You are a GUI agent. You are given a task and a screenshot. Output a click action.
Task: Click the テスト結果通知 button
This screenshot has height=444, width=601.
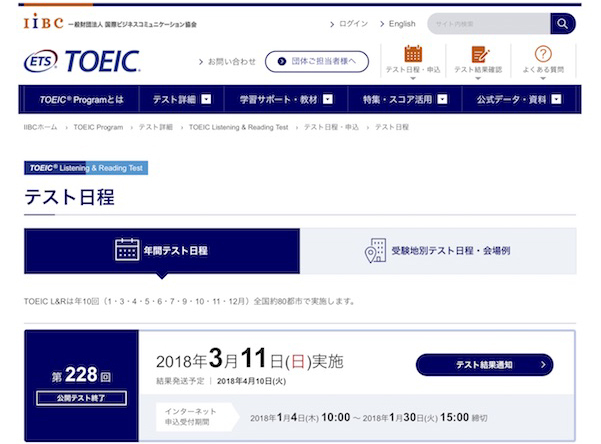(484, 365)
